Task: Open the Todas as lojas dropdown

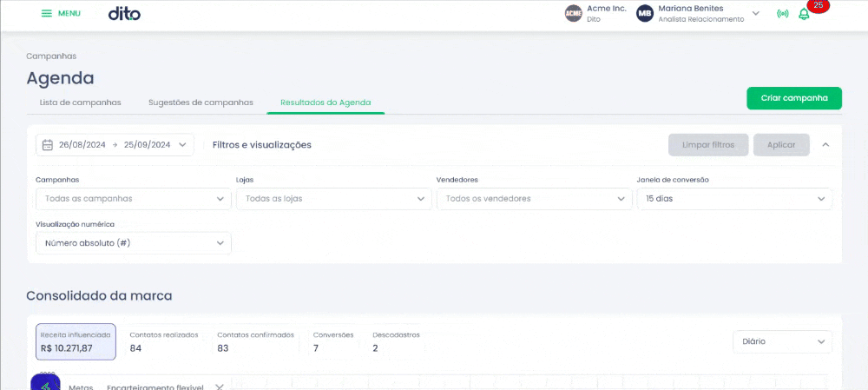Action: (334, 199)
